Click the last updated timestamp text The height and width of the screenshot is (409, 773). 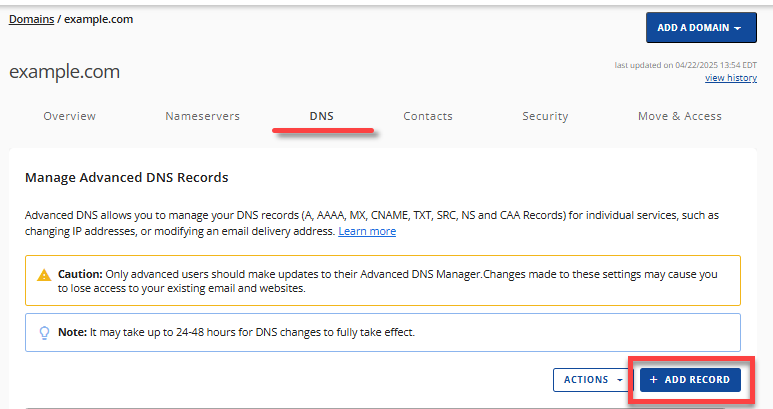(685, 65)
